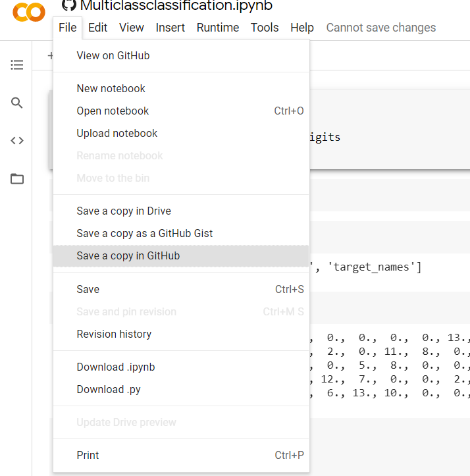Open Revision history
The height and width of the screenshot is (476, 470).
[x=114, y=334]
